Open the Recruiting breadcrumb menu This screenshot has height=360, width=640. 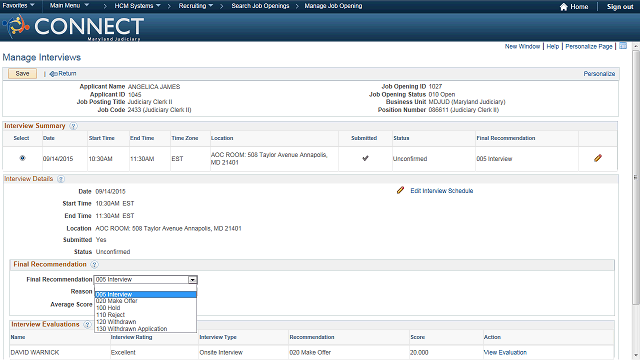(196, 6)
